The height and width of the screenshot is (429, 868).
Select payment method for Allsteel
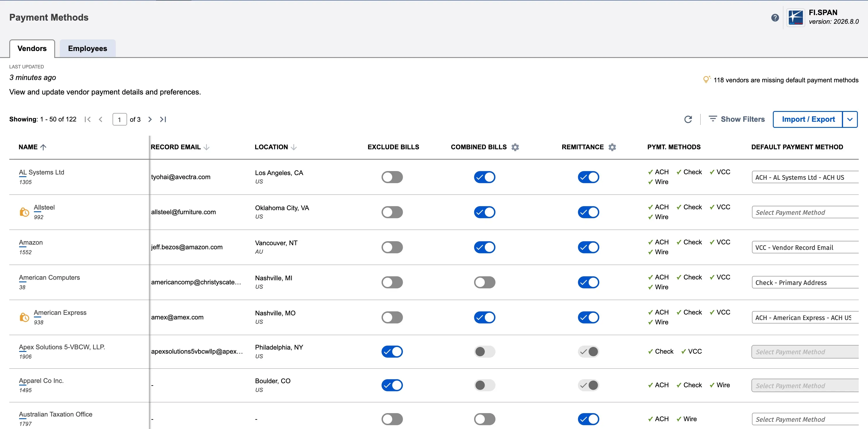805,212
